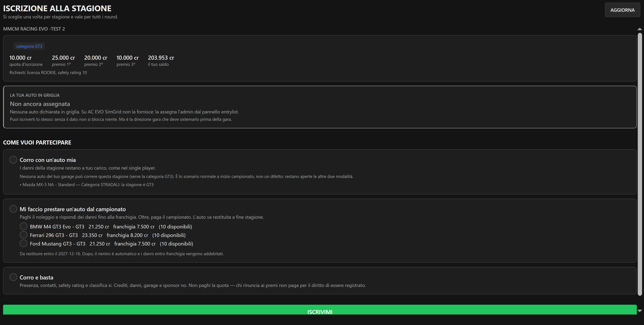Image resolution: width=644 pixels, height=325 pixels.
Task: Click the 'Mazda MX-5 NA - Standard' line
Action: tap(87, 184)
